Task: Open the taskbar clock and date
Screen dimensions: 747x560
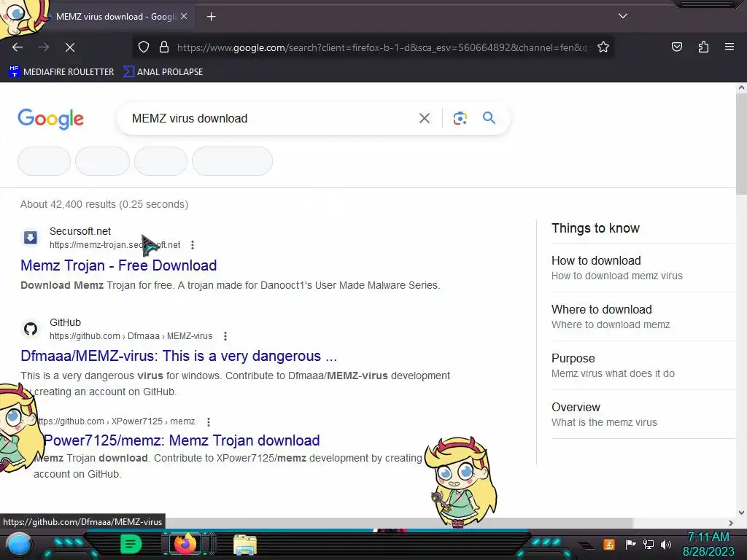Action: 708,544
